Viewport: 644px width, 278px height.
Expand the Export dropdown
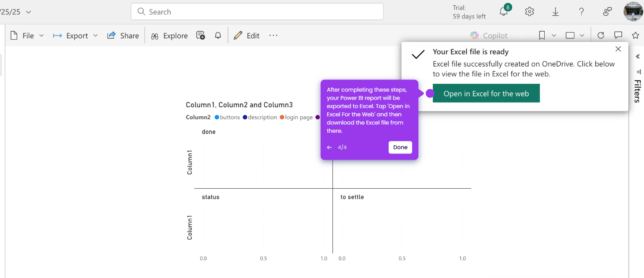75,36
